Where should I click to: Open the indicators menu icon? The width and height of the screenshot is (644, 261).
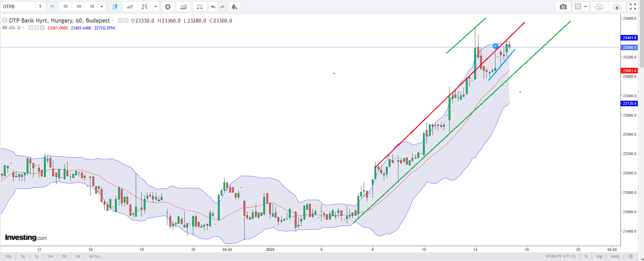(183, 7)
